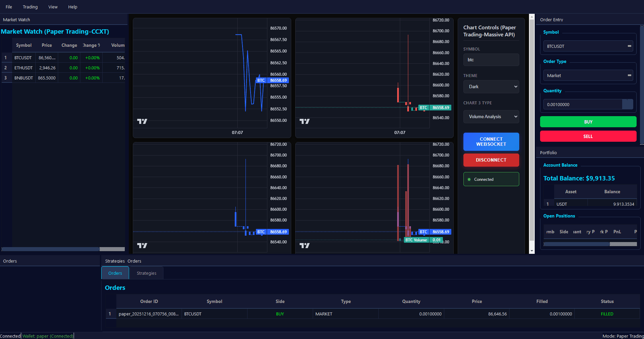Open the BTCUSDT symbol combo box in Order Entry
The width and height of the screenshot is (644, 339).
588,46
